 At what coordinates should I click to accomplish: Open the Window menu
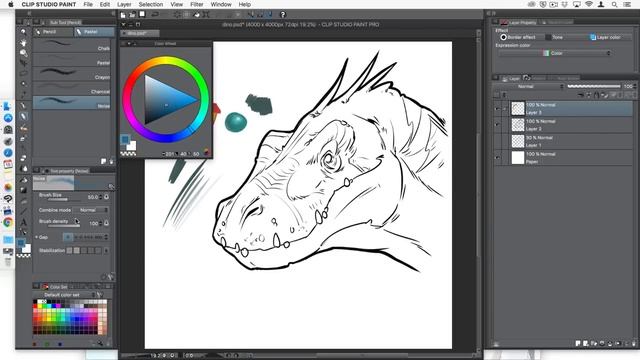pos(221,4)
